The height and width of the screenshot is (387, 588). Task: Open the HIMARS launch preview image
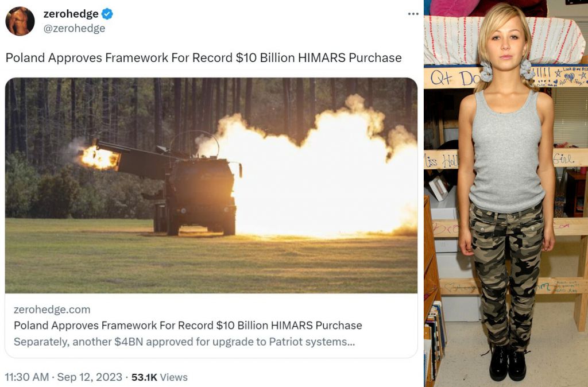(211, 185)
